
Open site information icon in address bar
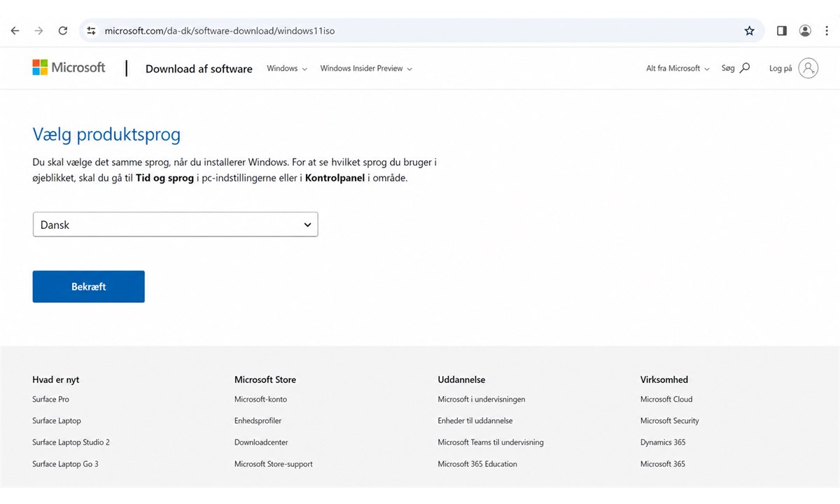tap(91, 31)
